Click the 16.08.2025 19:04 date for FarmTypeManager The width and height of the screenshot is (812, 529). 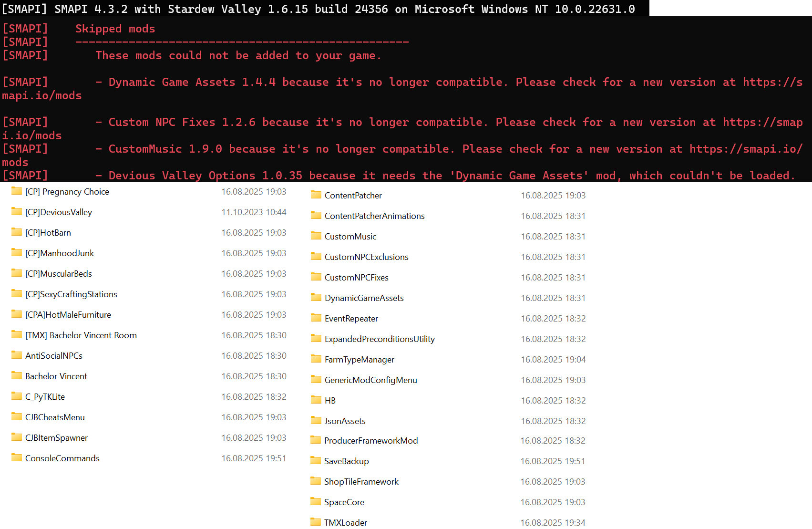click(553, 360)
